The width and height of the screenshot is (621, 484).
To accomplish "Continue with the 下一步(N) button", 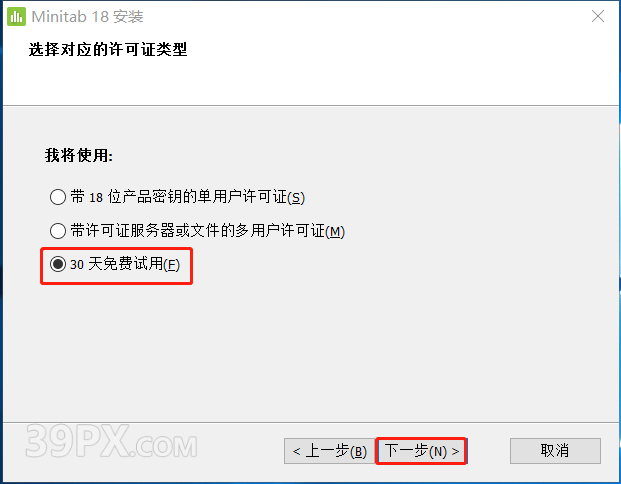I will coord(421,451).
